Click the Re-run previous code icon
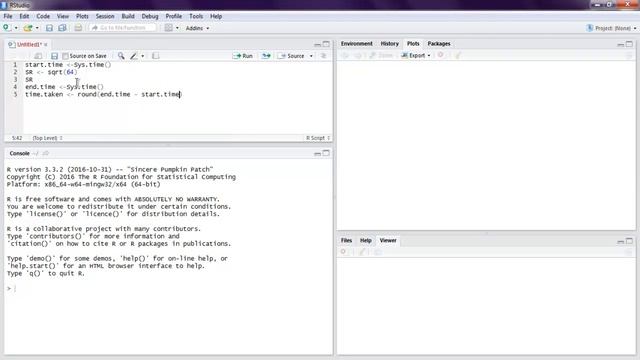Viewport: 640px width, 360px height. coord(266,56)
